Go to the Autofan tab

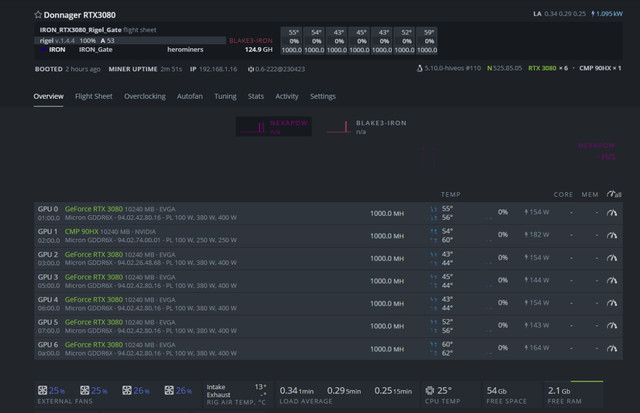(x=190, y=96)
